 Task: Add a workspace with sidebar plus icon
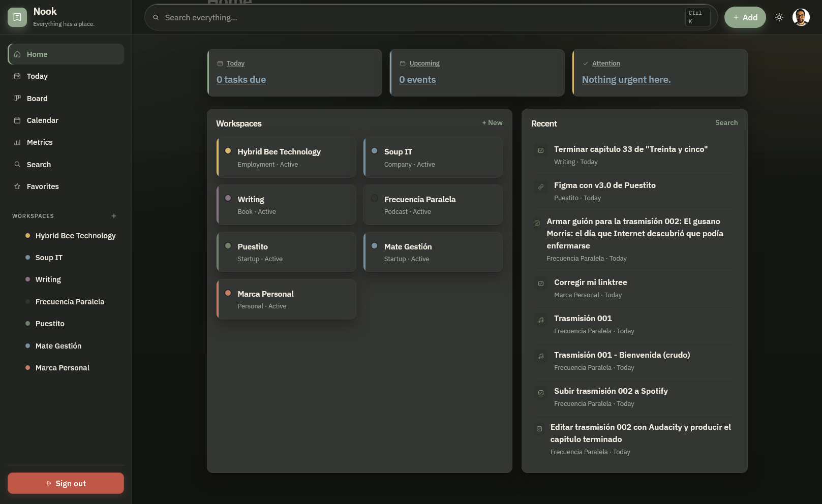114,216
